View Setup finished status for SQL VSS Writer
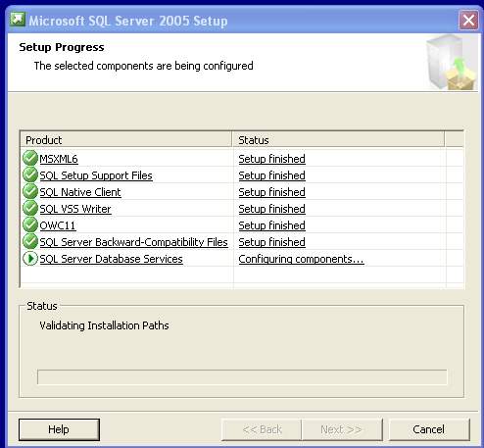Viewport: 484px width, 448px height. click(x=271, y=209)
